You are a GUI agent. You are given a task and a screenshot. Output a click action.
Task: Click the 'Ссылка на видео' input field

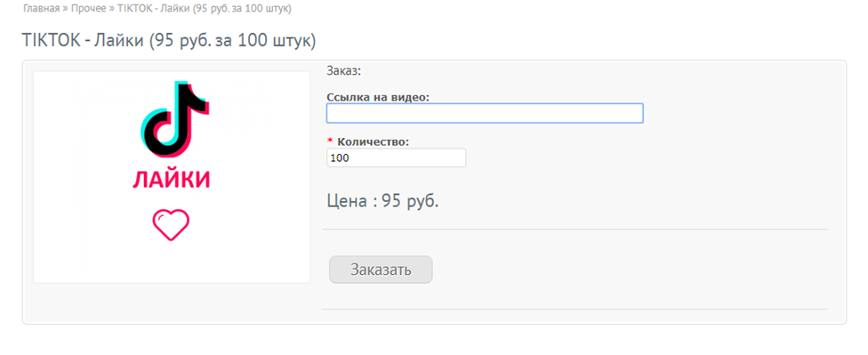click(x=485, y=113)
